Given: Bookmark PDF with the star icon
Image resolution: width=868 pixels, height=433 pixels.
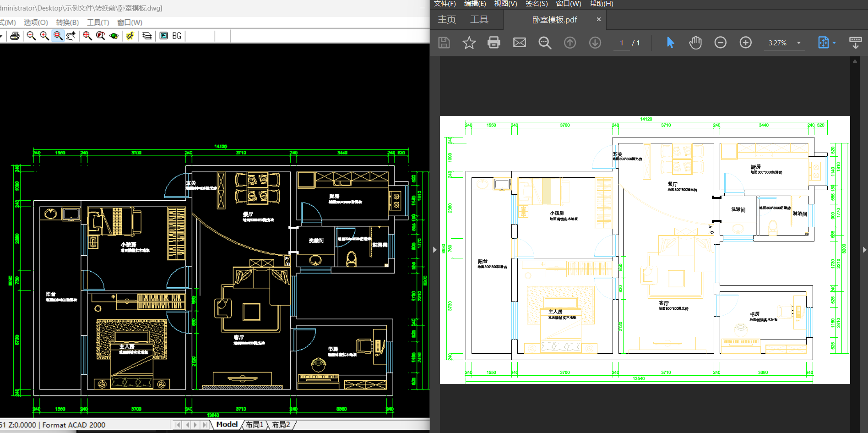Looking at the screenshot, I should pos(469,43).
